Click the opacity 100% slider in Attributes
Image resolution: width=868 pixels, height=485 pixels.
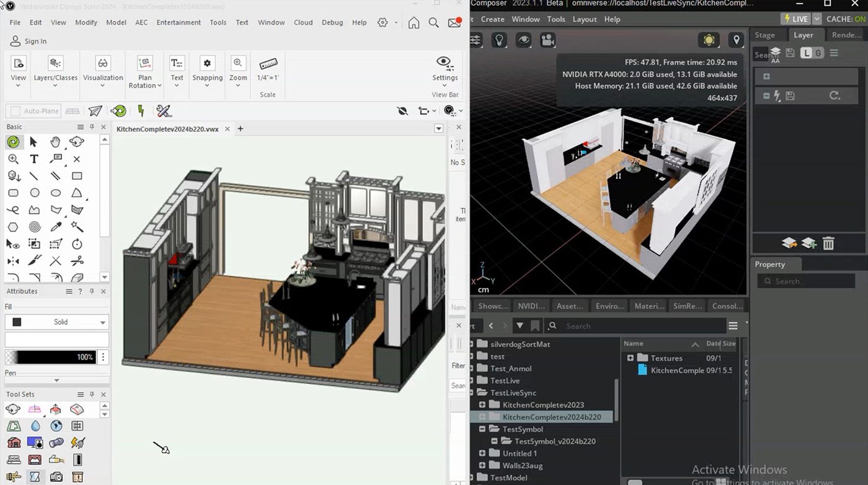tap(51, 357)
